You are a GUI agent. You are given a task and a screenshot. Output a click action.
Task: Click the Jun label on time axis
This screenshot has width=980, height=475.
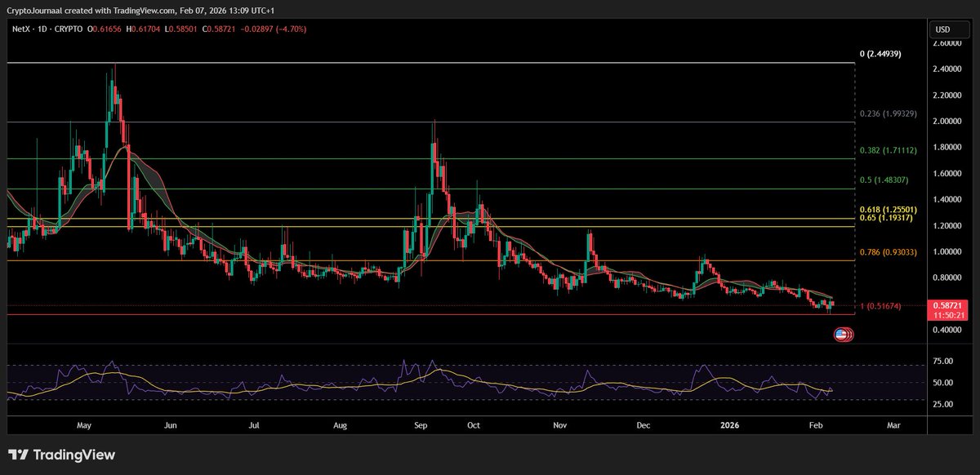170,425
